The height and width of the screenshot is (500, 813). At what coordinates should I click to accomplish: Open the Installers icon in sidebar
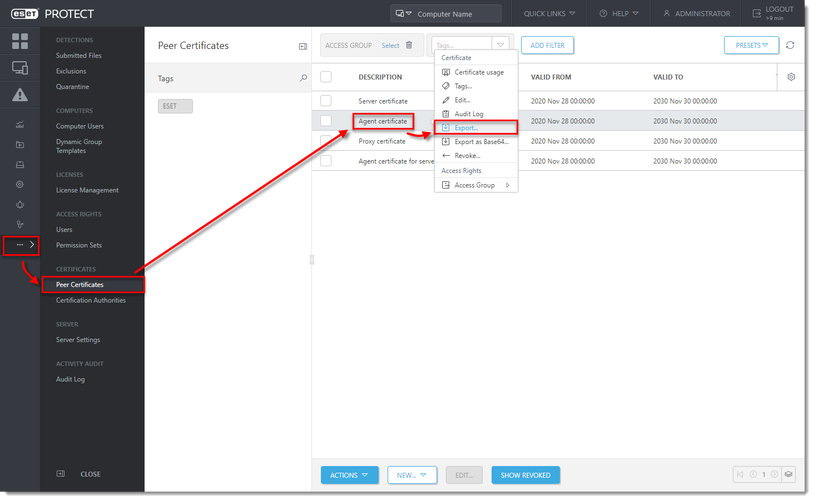(20, 164)
